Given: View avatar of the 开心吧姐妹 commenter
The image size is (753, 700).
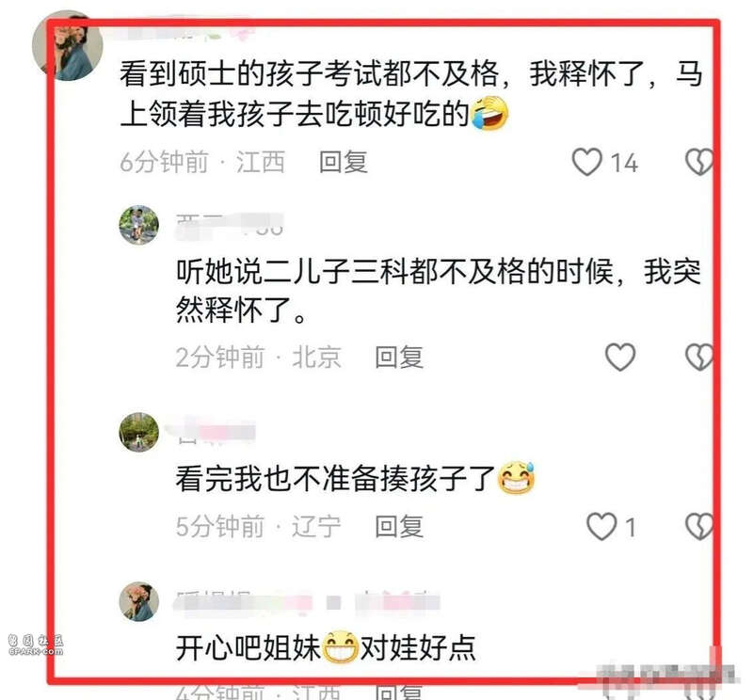Looking at the screenshot, I should (x=138, y=601).
